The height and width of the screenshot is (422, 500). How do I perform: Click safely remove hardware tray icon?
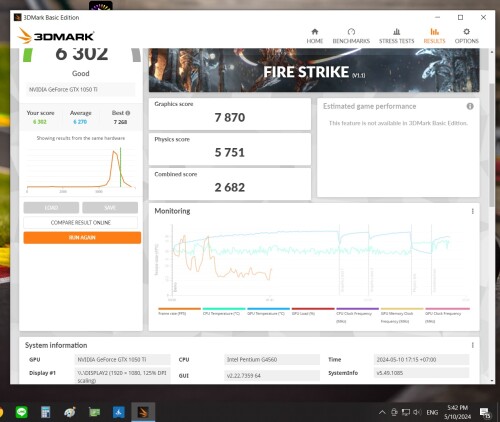394,412
